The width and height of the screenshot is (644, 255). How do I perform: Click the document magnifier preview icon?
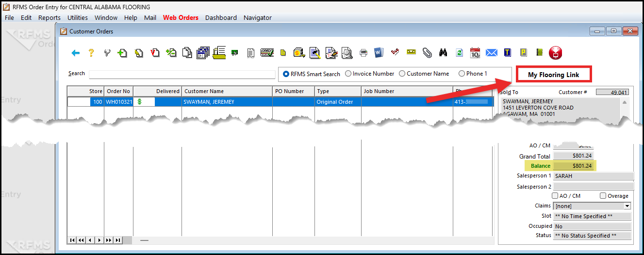point(347,53)
